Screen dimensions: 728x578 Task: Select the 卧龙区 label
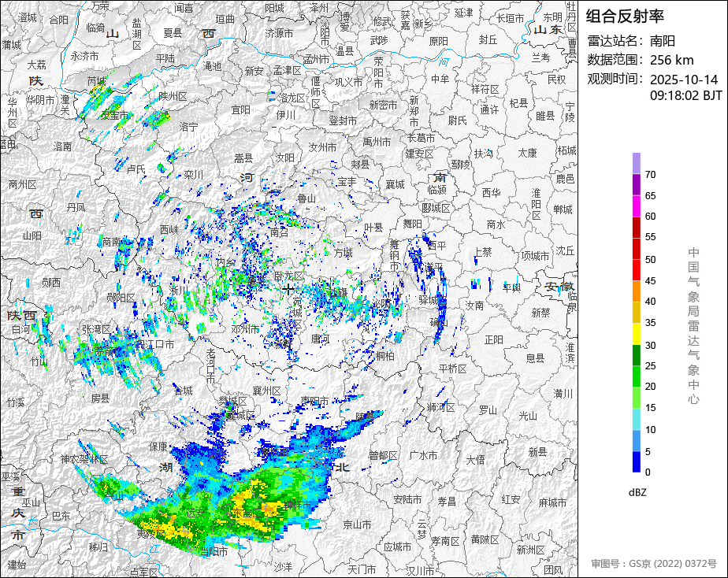(288, 276)
